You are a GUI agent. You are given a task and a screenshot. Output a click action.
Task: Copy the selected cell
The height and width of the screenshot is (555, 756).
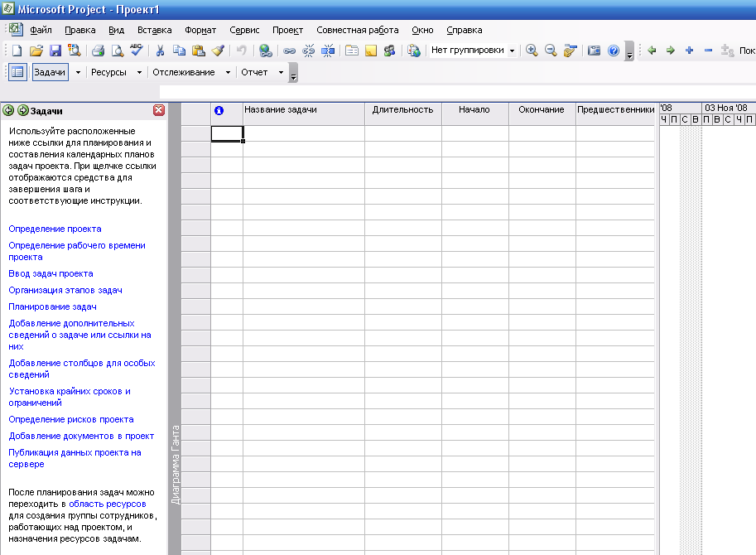(179, 51)
